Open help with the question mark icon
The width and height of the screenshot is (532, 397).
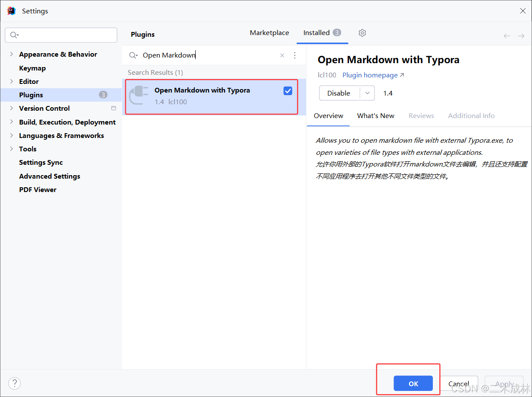tap(14, 383)
